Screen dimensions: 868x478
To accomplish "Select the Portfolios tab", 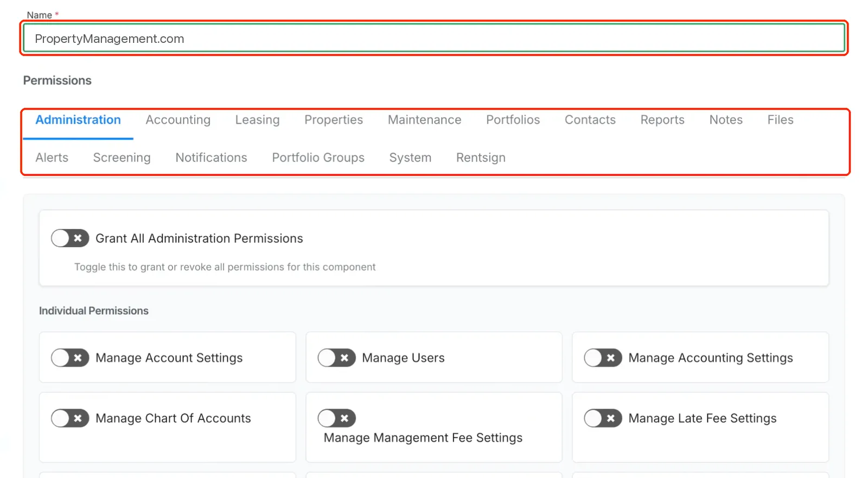I will point(513,120).
